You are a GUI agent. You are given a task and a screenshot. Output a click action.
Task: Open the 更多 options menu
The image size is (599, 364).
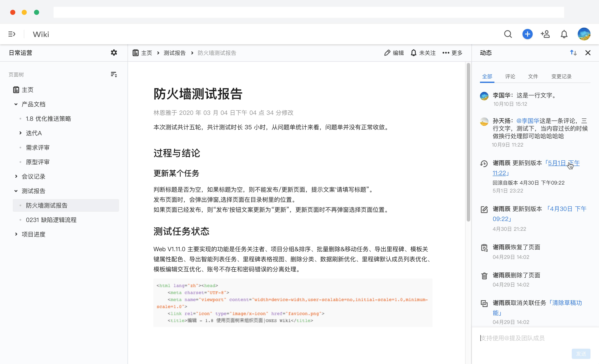(452, 53)
